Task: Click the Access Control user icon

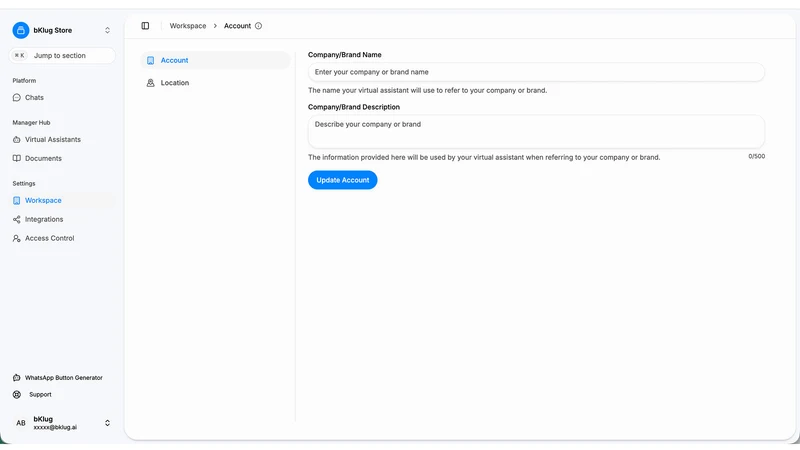Action: point(17,238)
